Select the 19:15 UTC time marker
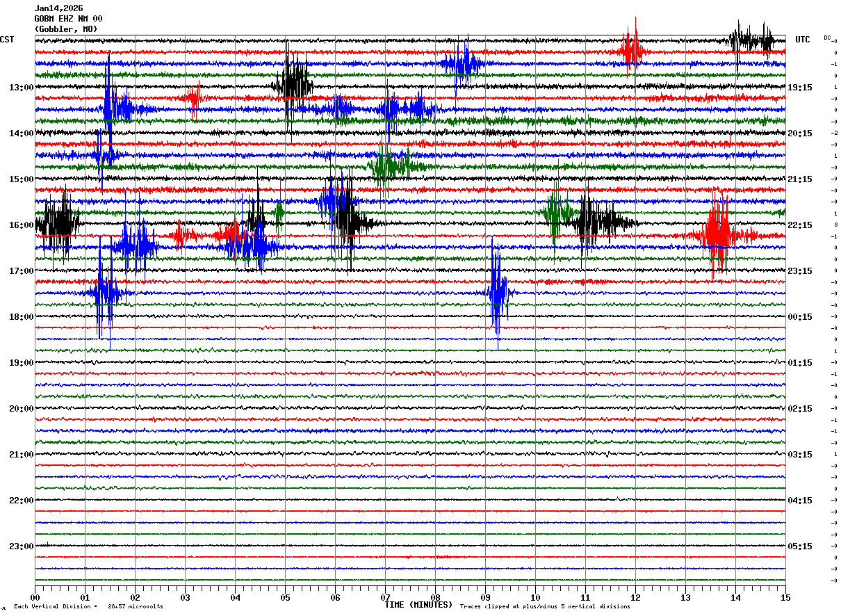Viewport: 841px width, 616px height. pos(799,88)
